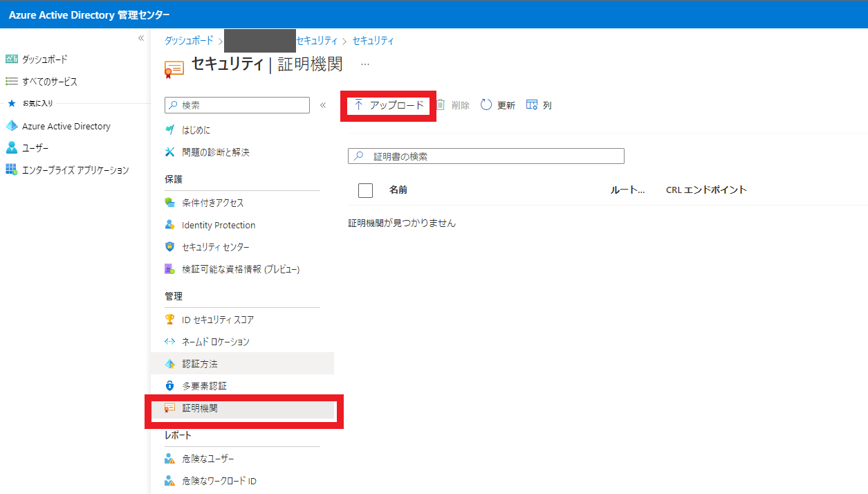
Task: Click the 更新 refresh icon
Action: (x=486, y=105)
